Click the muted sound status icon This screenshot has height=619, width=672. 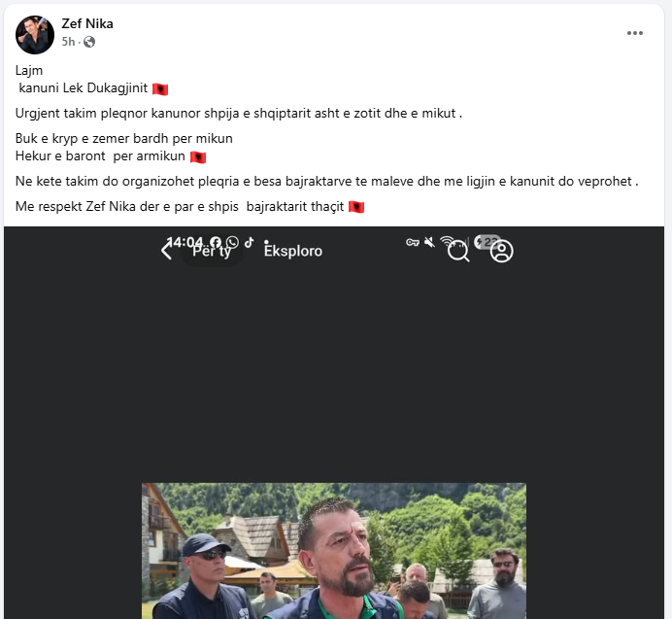429,242
